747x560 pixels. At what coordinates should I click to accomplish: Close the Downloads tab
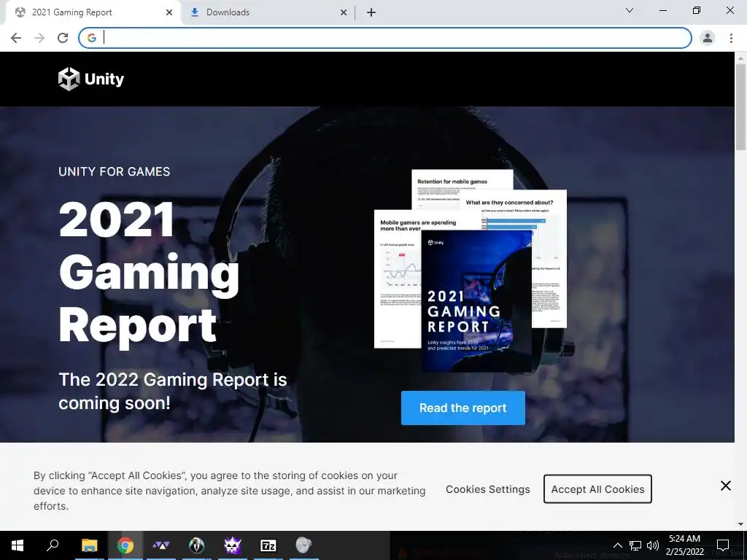click(x=344, y=12)
